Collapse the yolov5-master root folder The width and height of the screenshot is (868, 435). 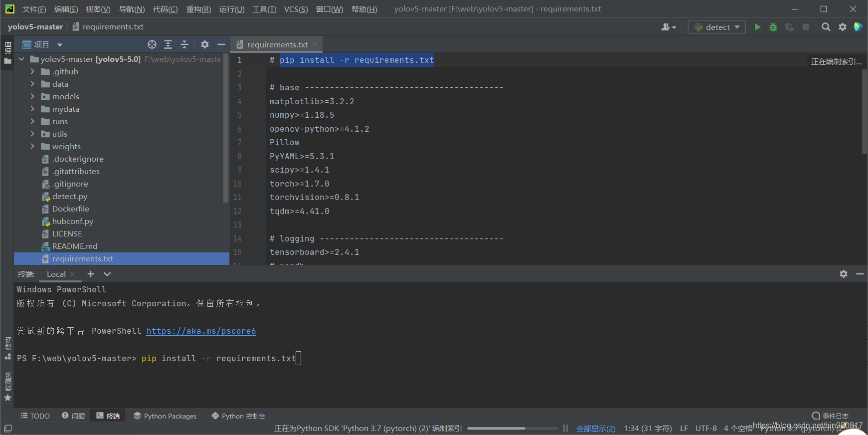tap(21, 59)
